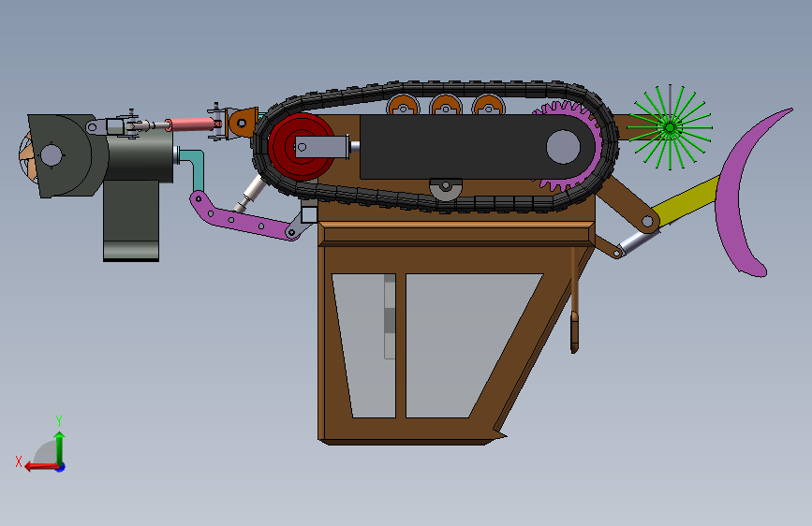Click the gray round hub on fan housing
Viewport: 812px width, 526px height.
pyautogui.click(x=51, y=155)
